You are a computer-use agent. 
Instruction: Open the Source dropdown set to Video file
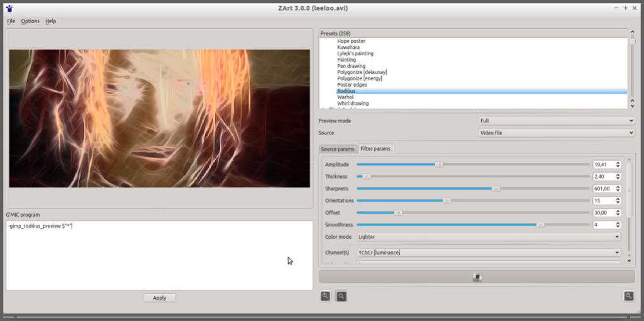(557, 133)
